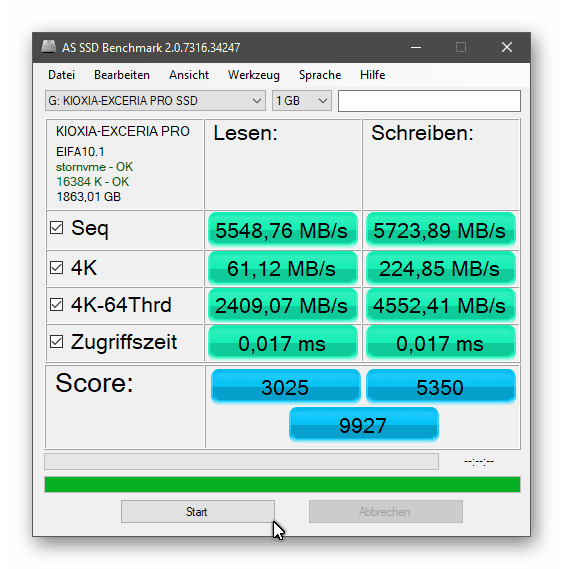Click Seq write result 5723,89 MB/s

point(440,230)
